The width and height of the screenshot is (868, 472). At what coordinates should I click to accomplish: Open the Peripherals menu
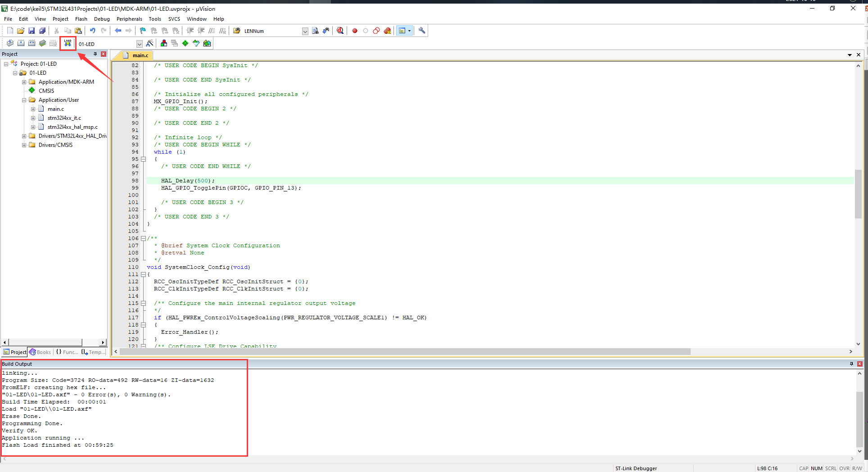(x=129, y=19)
